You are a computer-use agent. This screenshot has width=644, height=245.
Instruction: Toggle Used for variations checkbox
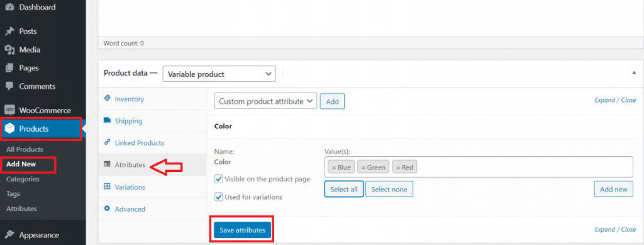(x=219, y=197)
